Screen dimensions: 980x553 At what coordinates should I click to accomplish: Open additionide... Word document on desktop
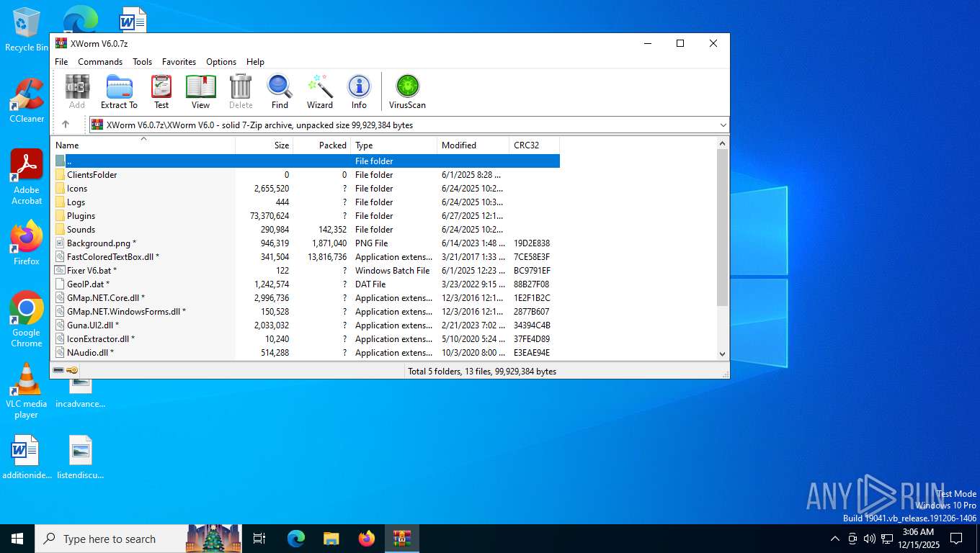[27, 458]
